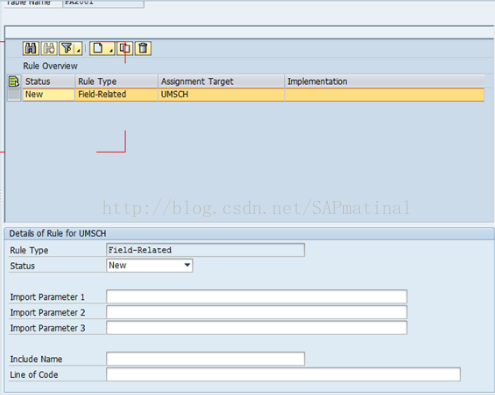Select the row selector of New rule

[x=14, y=95]
